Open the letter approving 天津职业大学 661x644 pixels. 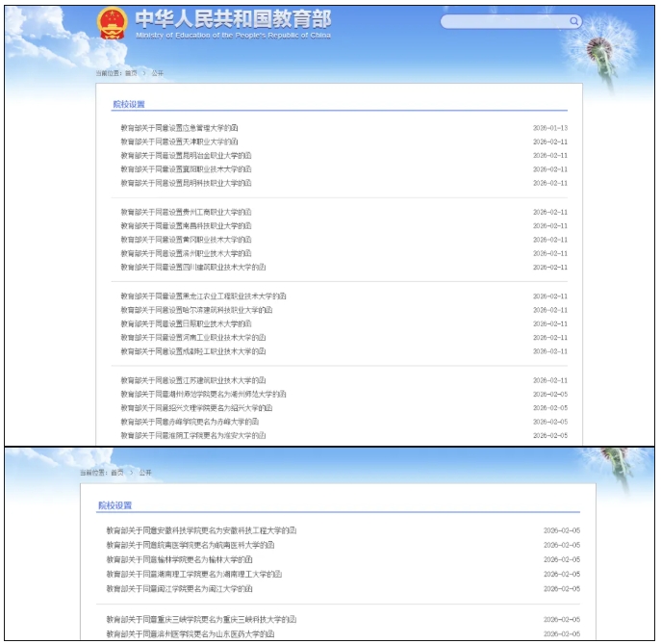tap(179, 142)
